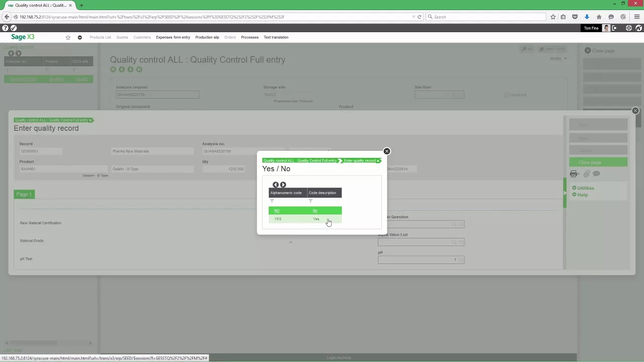Reload the page in browser
644x362 pixels.
[419, 17]
